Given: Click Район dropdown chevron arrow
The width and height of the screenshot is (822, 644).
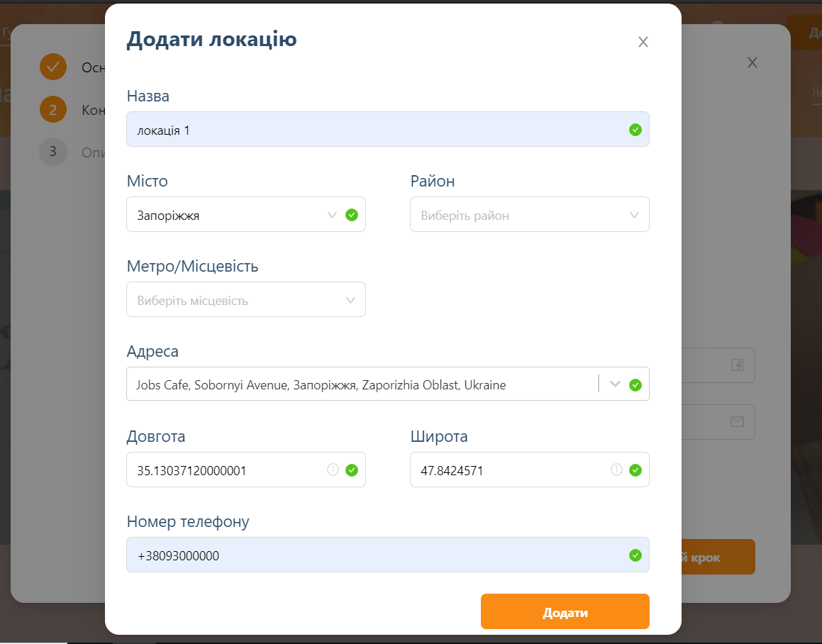Looking at the screenshot, I should [x=634, y=215].
